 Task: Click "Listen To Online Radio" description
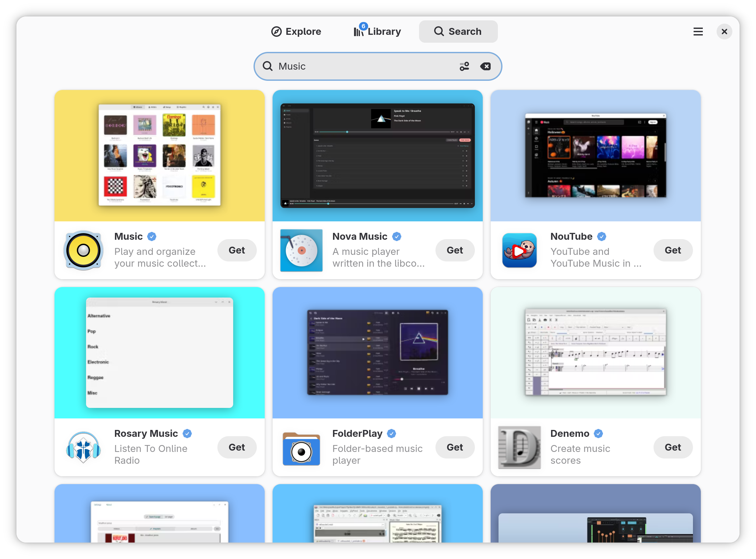(x=151, y=455)
